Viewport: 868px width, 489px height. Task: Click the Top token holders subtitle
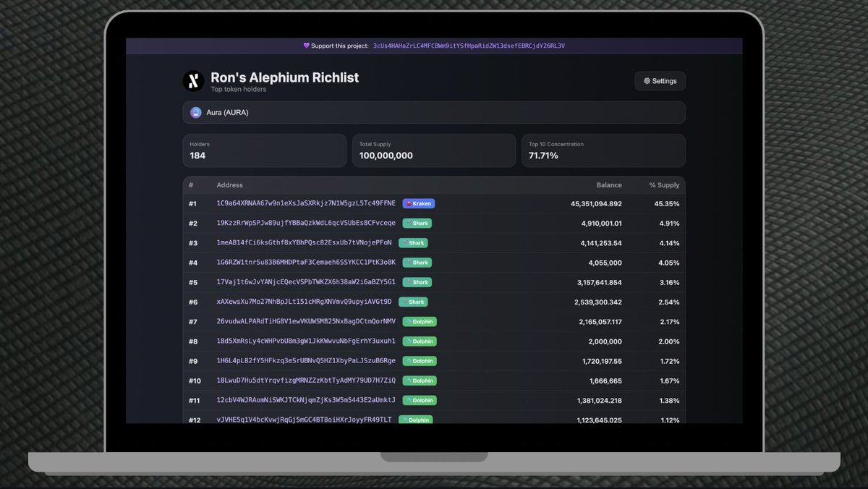[x=239, y=90]
